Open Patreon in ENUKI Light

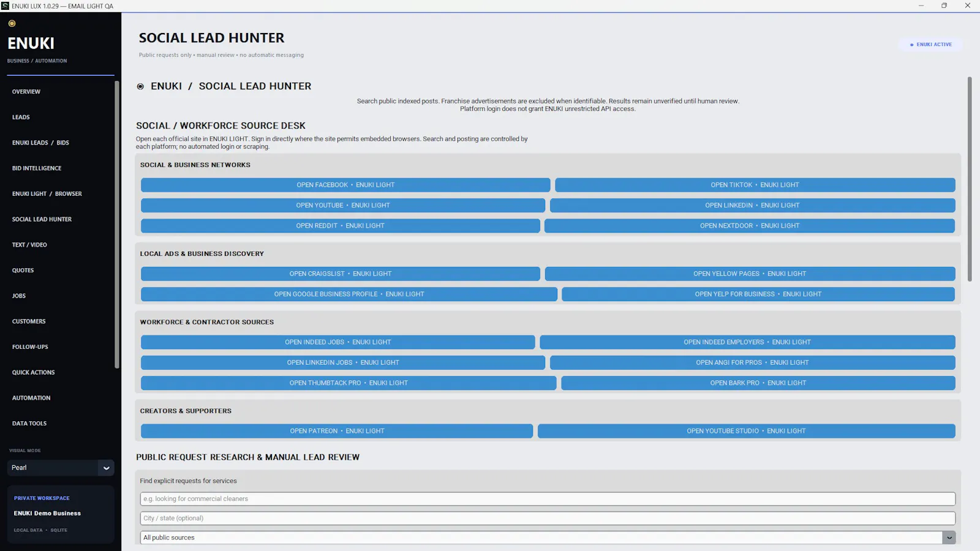[337, 431]
